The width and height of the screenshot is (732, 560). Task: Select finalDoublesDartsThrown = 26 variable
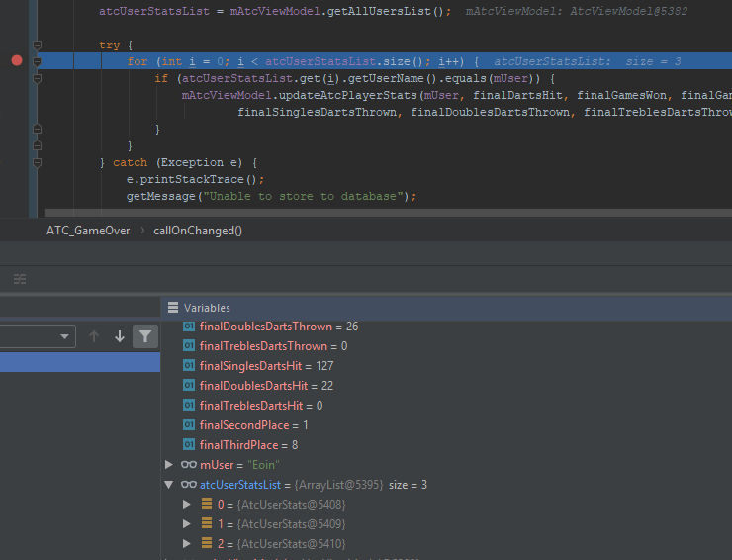click(279, 327)
